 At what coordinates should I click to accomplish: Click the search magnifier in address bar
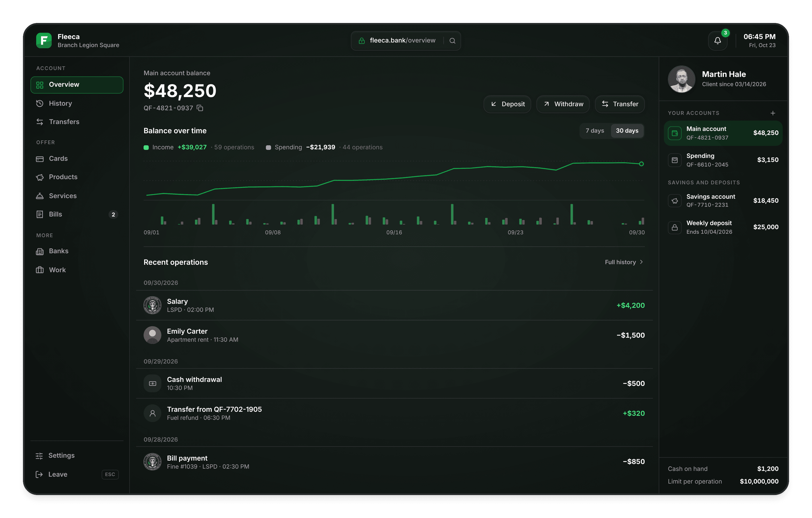(x=452, y=41)
